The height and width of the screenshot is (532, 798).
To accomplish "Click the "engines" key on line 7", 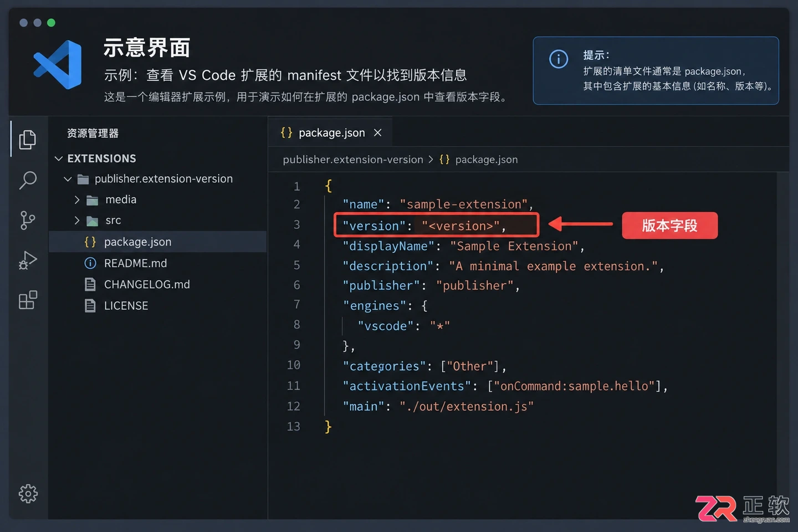I will coord(374,306).
